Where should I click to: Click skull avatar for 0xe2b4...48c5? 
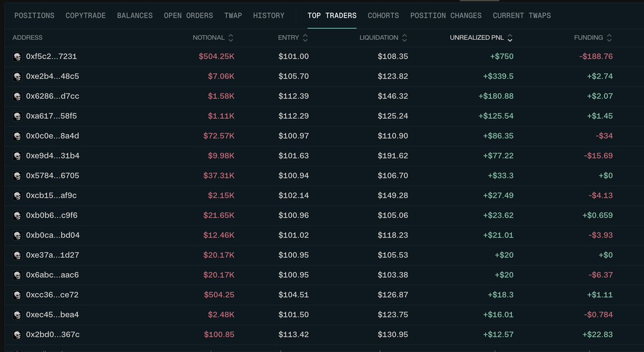(x=17, y=76)
